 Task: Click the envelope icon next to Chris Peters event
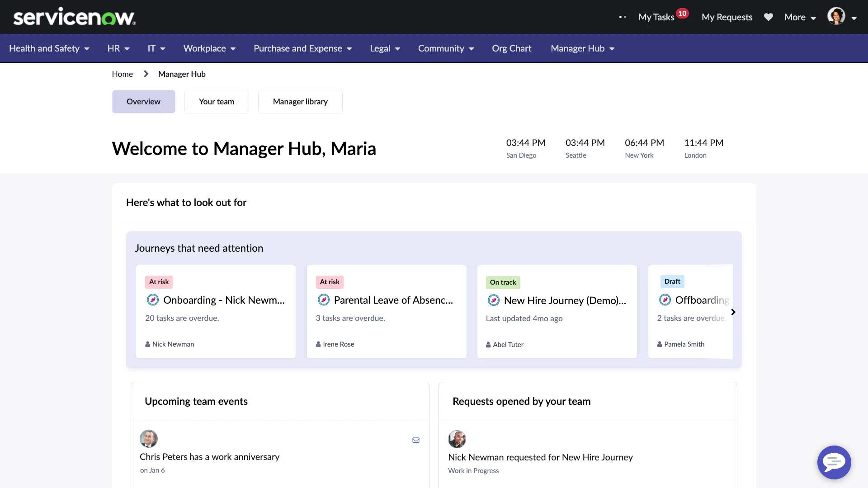pos(415,440)
